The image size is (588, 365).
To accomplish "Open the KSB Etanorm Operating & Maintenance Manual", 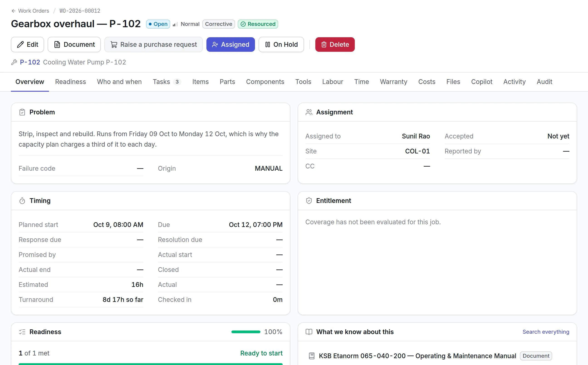I will [x=417, y=356].
